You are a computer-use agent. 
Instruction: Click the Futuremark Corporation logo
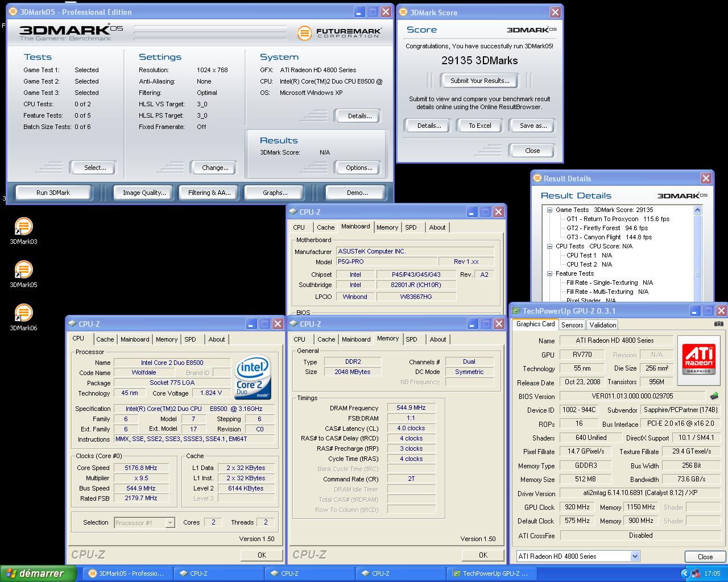click(340, 33)
